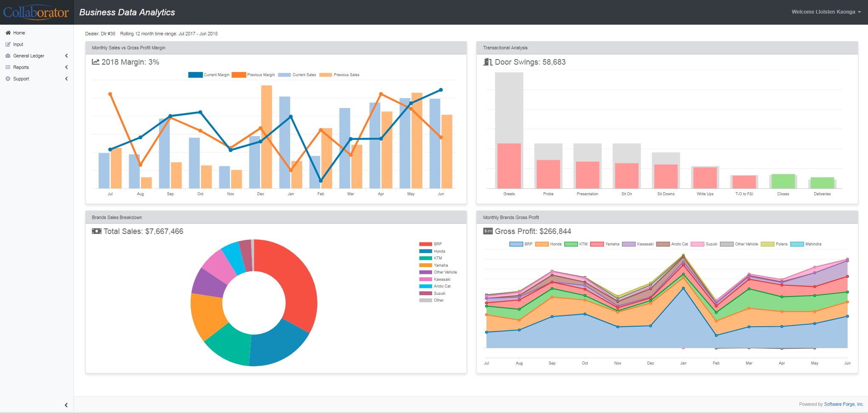Toggle Current Sales legend series
The width and height of the screenshot is (868, 413).
pos(297,75)
